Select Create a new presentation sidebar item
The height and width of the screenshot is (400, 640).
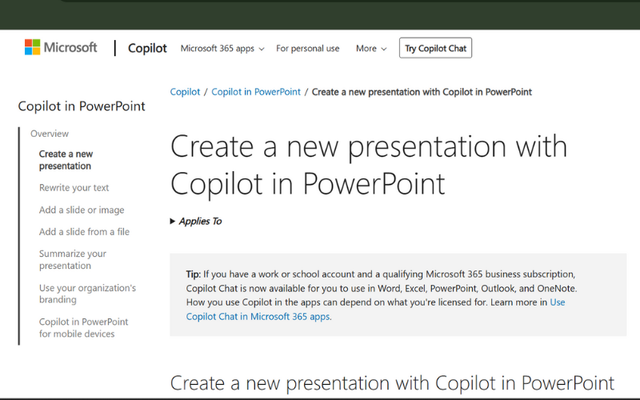coord(66,160)
